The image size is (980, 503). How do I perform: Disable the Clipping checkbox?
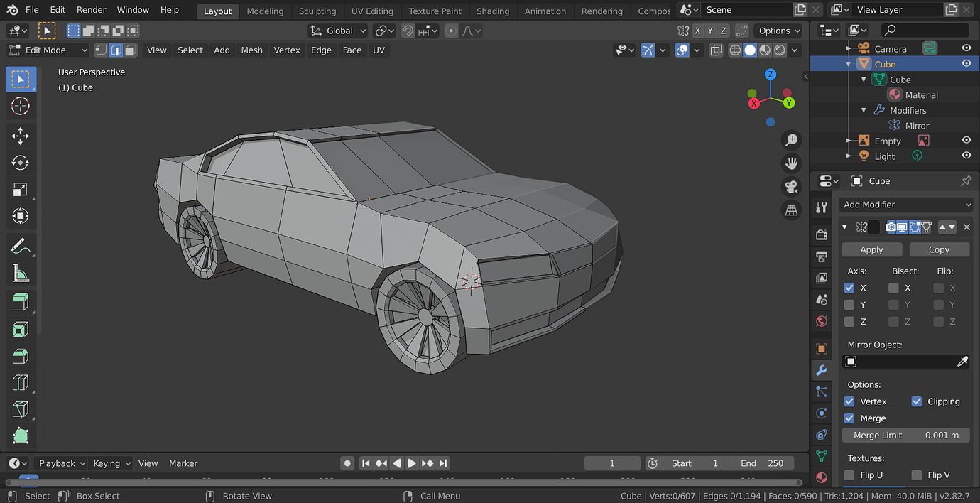[x=916, y=401]
